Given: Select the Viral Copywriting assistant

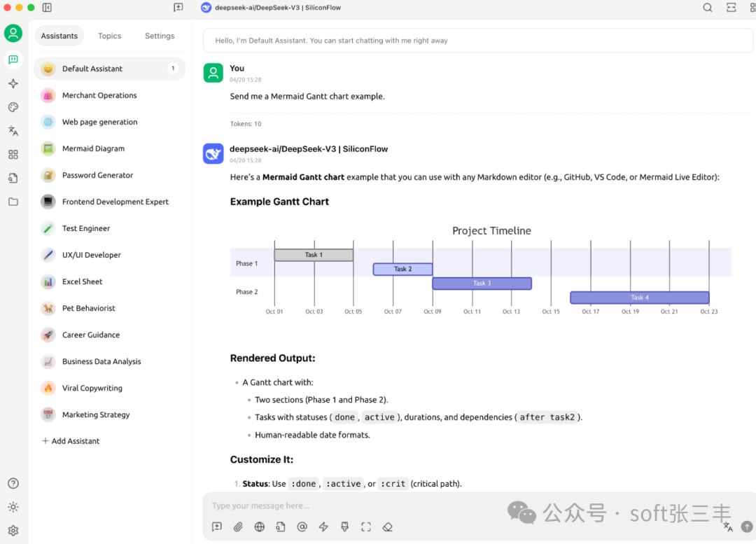Looking at the screenshot, I should [109, 388].
